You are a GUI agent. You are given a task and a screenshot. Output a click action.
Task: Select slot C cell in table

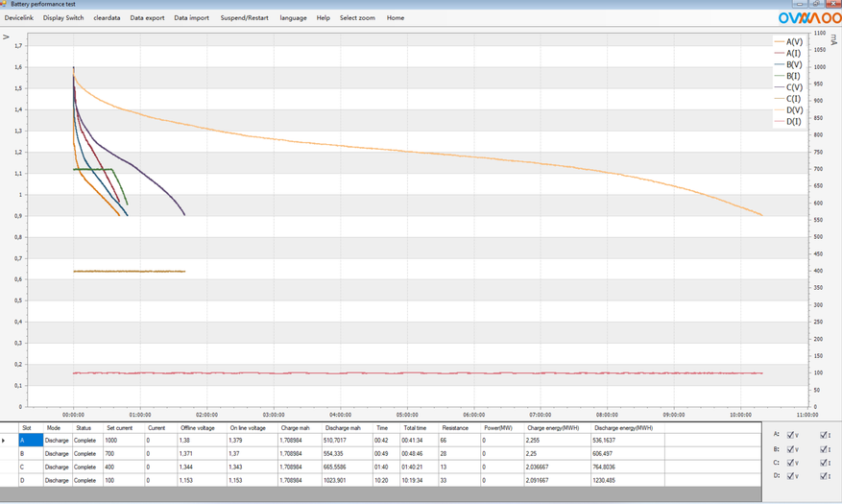[x=31, y=467]
